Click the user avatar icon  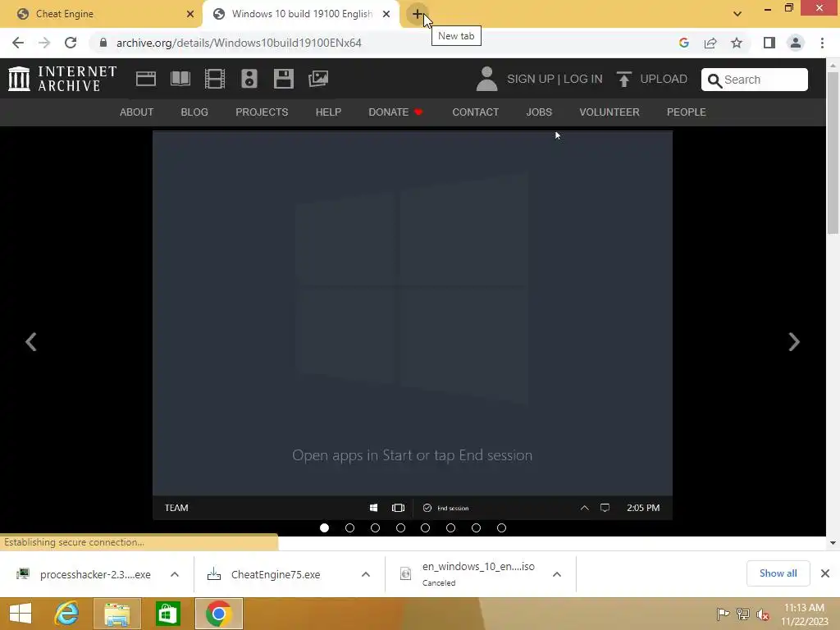click(x=486, y=79)
